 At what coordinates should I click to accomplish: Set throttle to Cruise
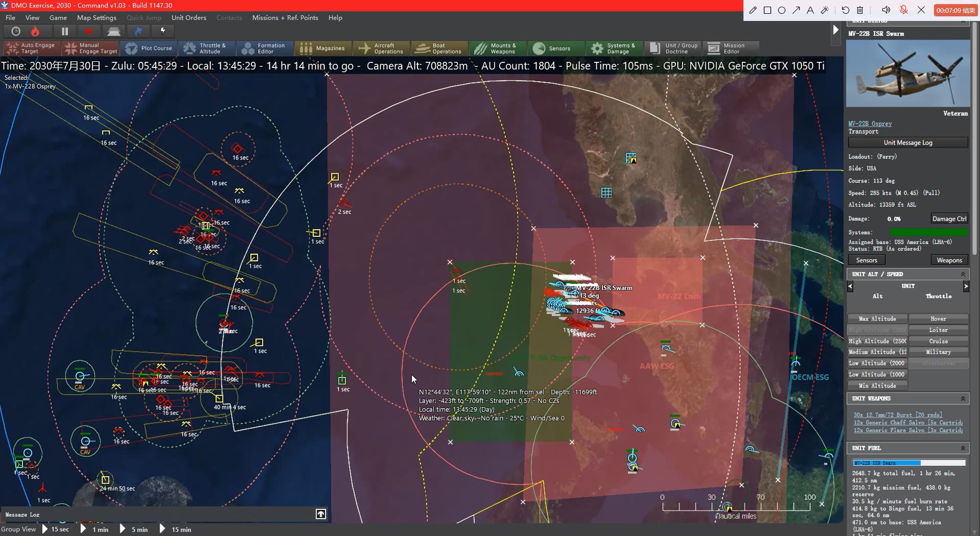click(x=938, y=341)
